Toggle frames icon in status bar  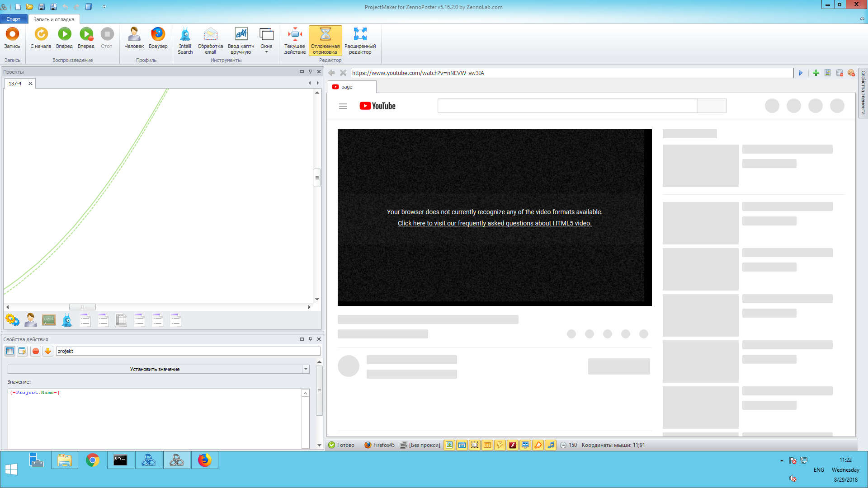tap(475, 445)
